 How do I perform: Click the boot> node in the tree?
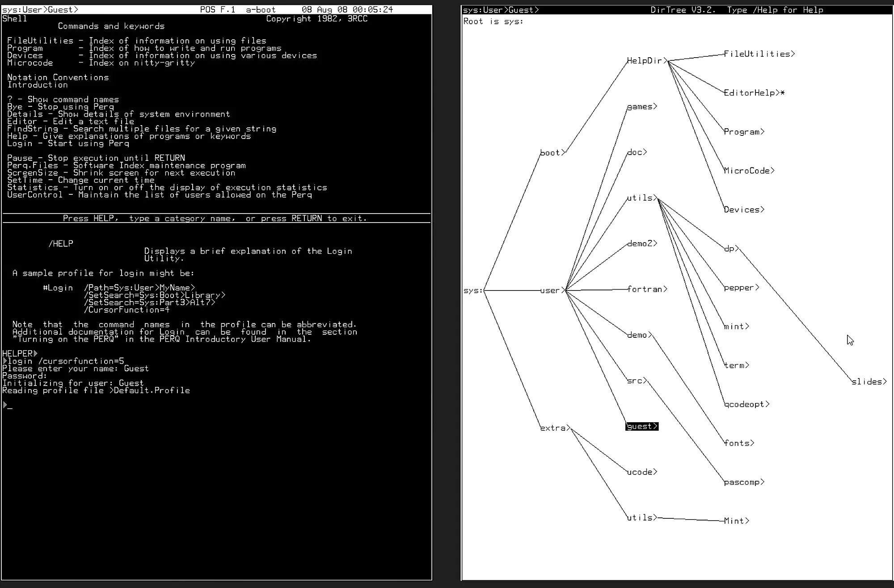[552, 152]
